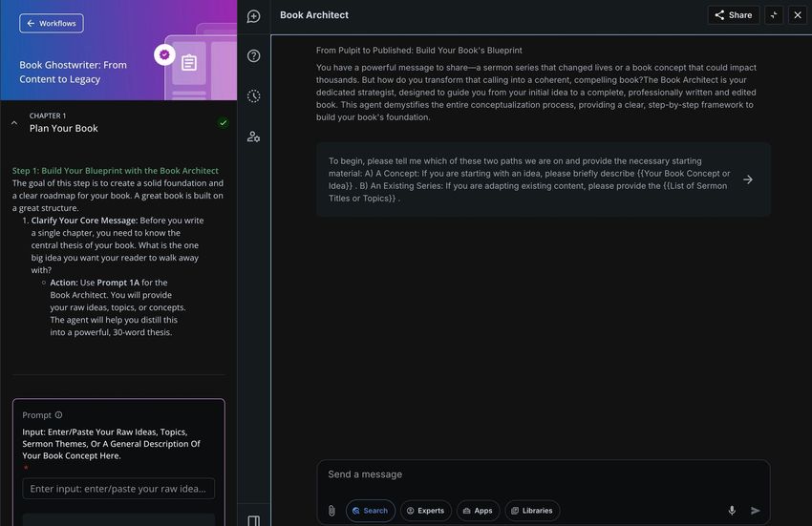Share the Book Architect chat

pyautogui.click(x=734, y=15)
